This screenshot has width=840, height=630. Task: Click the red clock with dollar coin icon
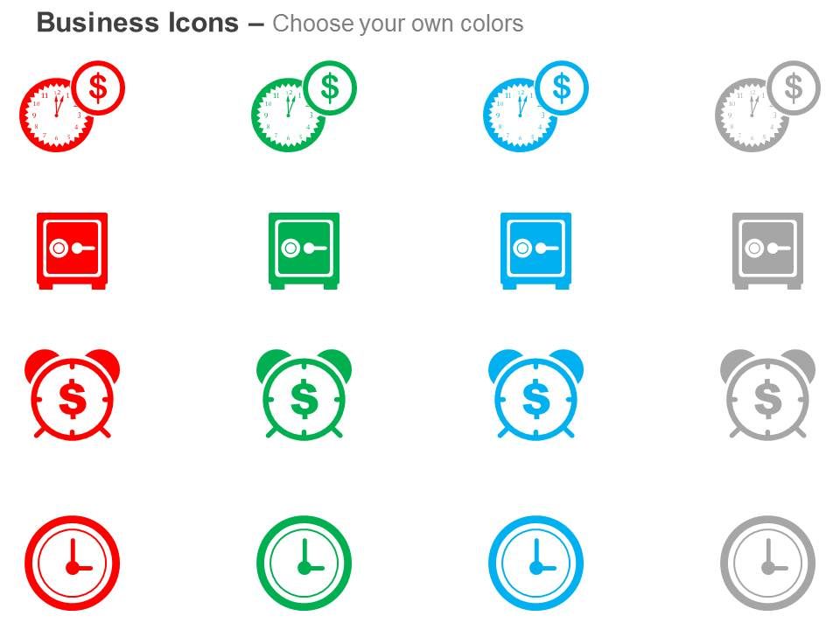73,107
